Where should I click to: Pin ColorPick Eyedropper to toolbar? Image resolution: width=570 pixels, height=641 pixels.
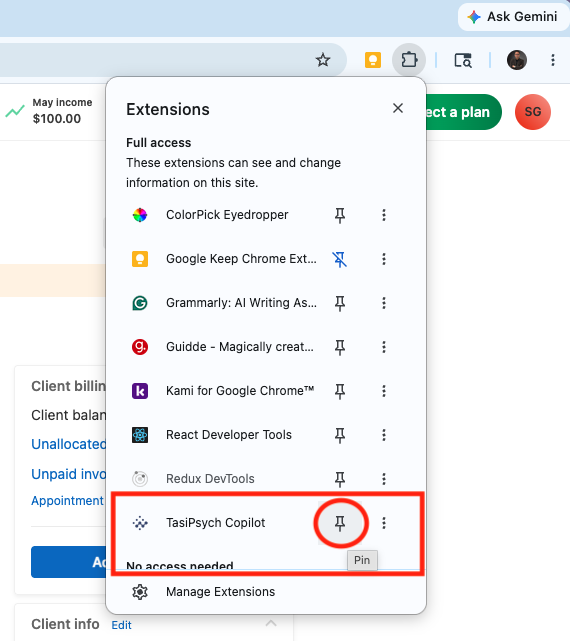340,215
